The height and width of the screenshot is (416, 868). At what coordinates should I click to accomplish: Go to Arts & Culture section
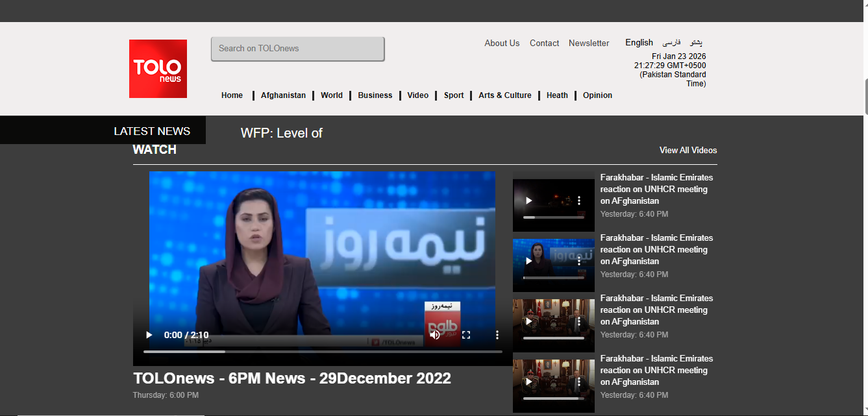504,95
